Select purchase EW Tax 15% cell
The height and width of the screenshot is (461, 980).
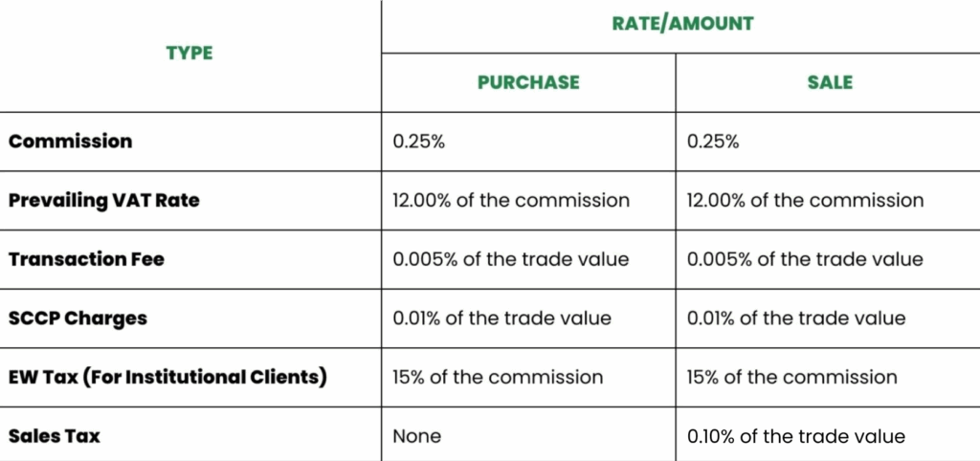tap(498, 377)
